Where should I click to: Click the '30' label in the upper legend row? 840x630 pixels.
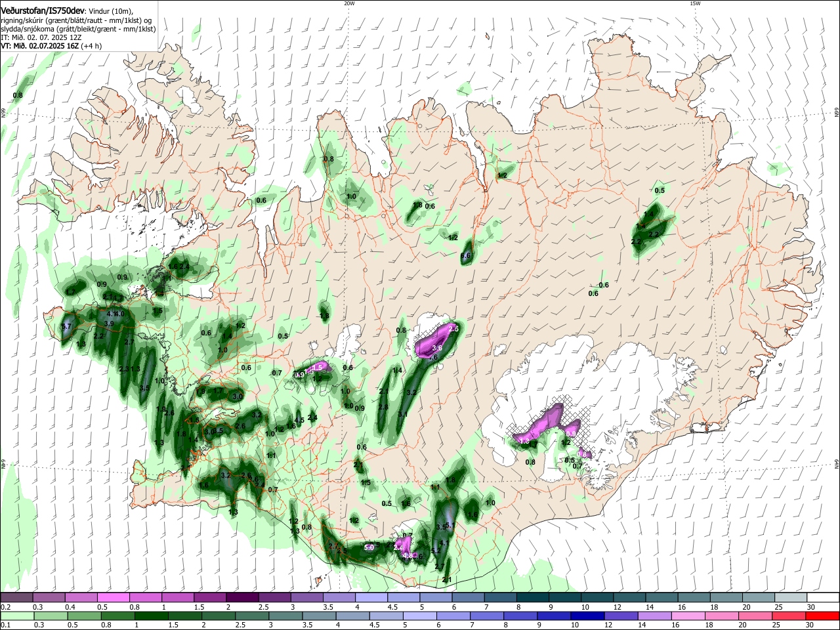pos(811,607)
